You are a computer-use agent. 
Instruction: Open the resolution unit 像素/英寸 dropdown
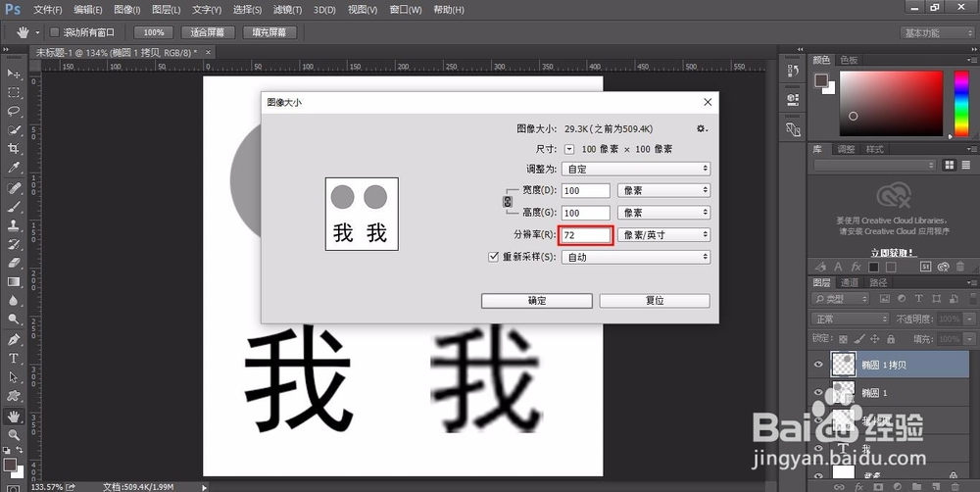(663, 235)
